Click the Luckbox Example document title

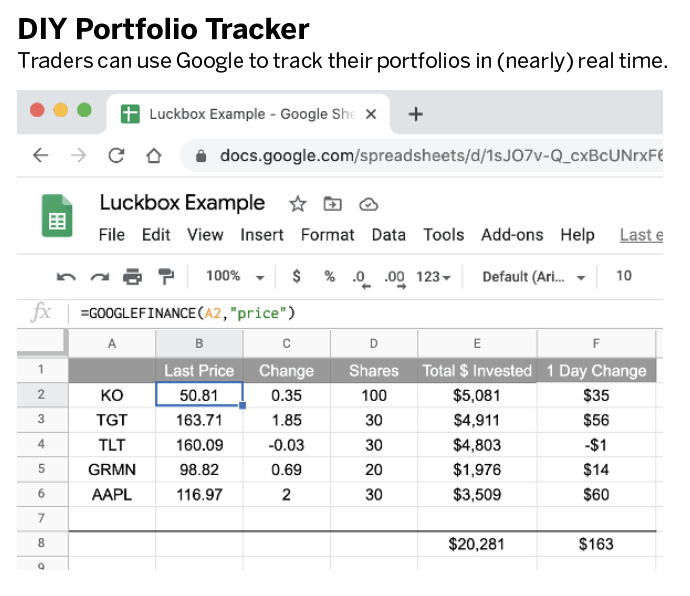tap(182, 203)
